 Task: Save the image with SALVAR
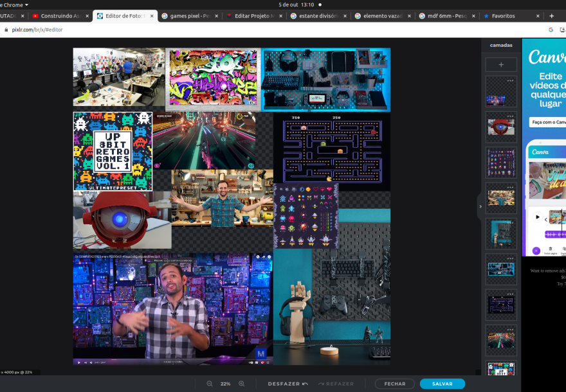[443, 384]
